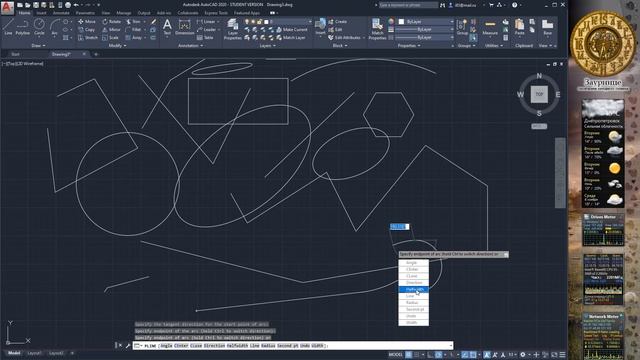The width and height of the screenshot is (640, 360).
Task: Activate the Fillet command
Action: (133, 29)
